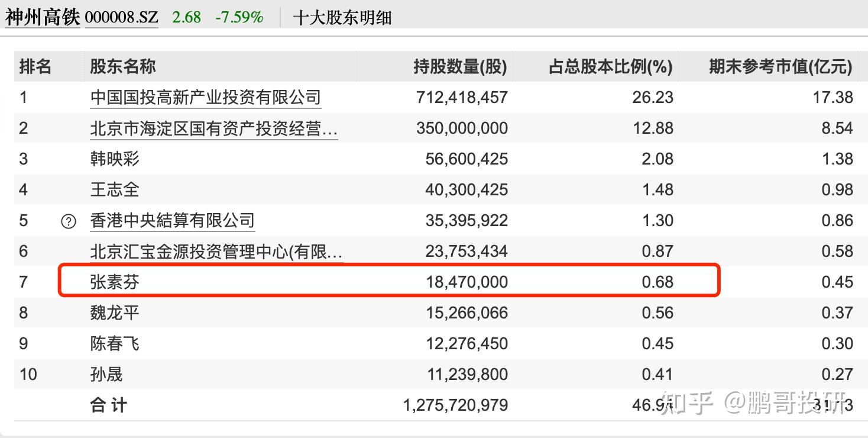Open shareholder 香港中央結算有限公司 link
The width and height of the screenshot is (868, 438).
(x=173, y=220)
